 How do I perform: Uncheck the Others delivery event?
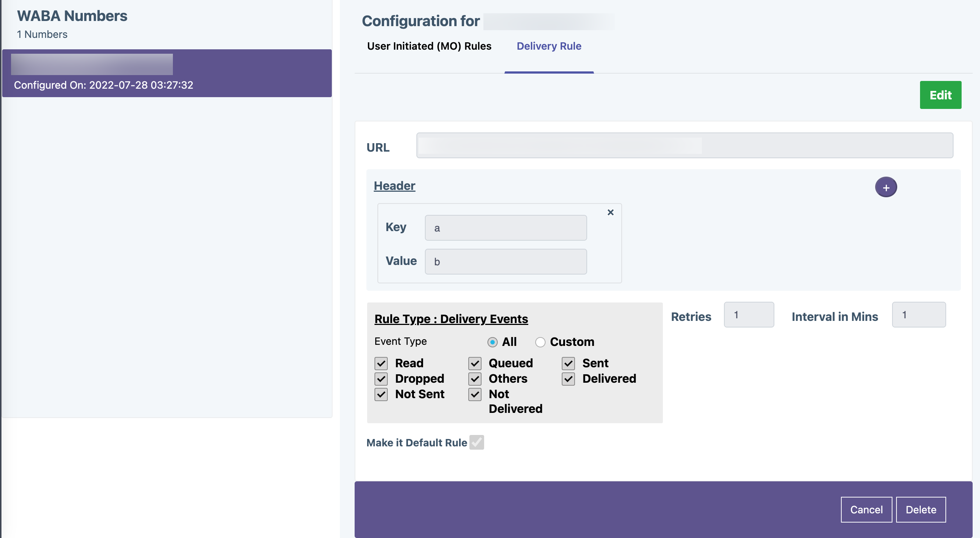(475, 379)
